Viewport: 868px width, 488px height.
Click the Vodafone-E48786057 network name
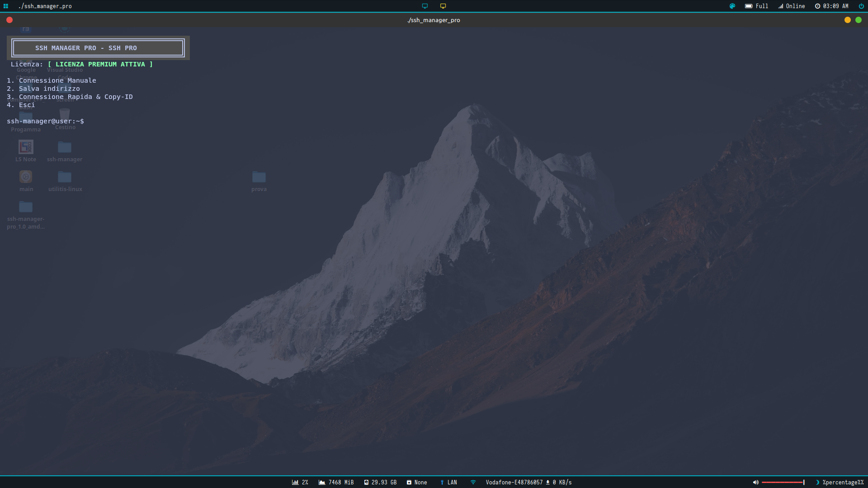[514, 483]
